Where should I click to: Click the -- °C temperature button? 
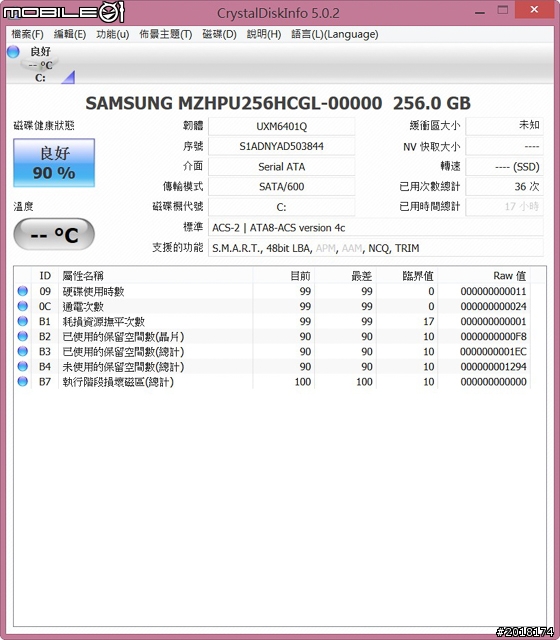click(x=54, y=234)
